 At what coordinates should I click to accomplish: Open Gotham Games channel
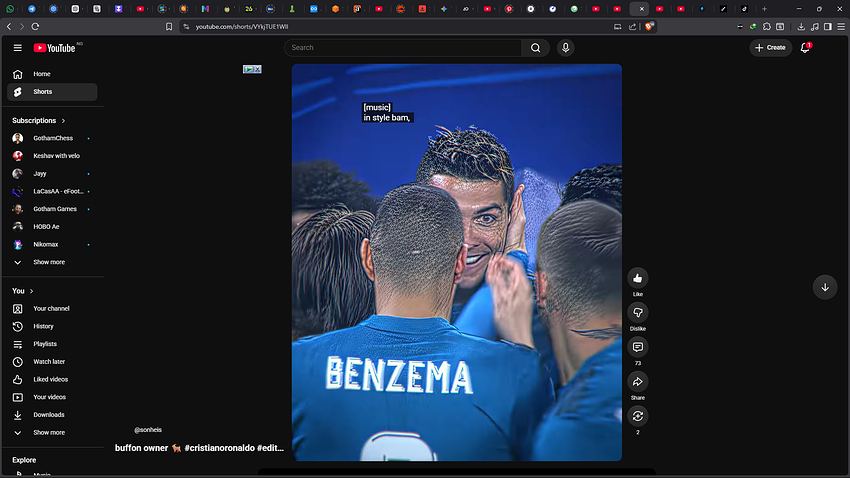pos(52,209)
